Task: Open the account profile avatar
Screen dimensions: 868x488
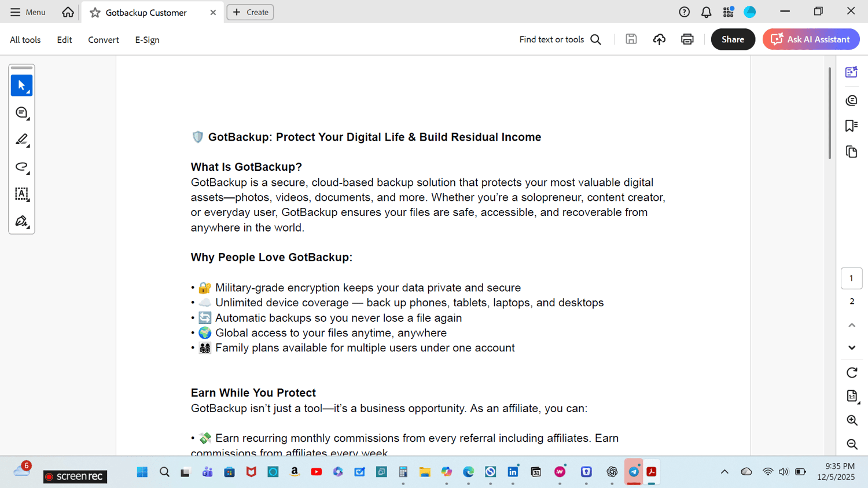Action: point(750,12)
